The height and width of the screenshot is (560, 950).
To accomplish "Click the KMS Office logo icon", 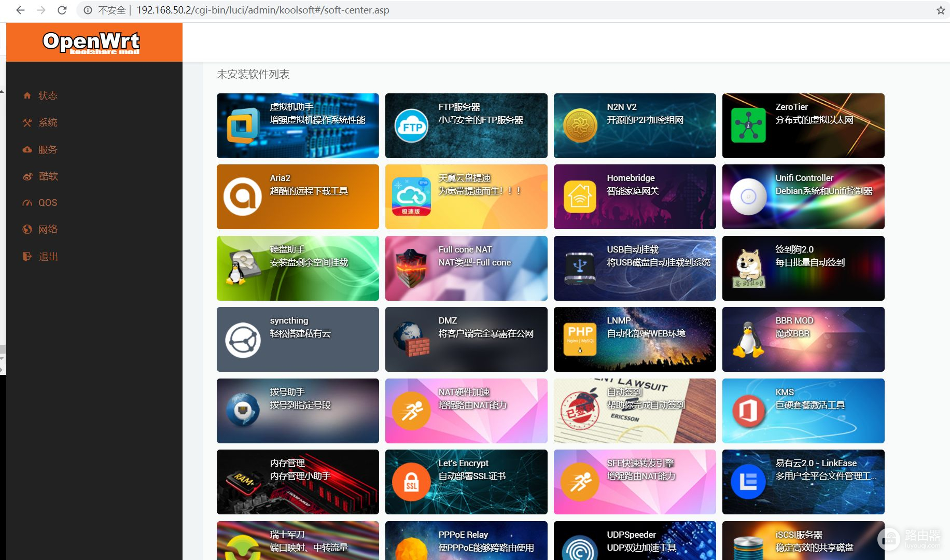I will coord(748,411).
